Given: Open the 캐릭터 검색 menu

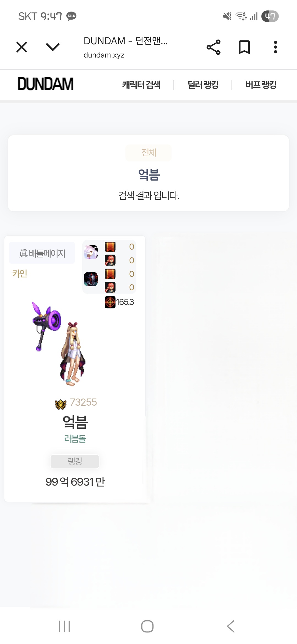Looking at the screenshot, I should point(141,85).
